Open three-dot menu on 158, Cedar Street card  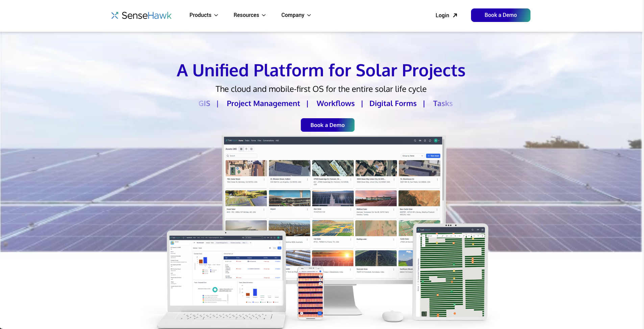pyautogui.click(x=264, y=179)
